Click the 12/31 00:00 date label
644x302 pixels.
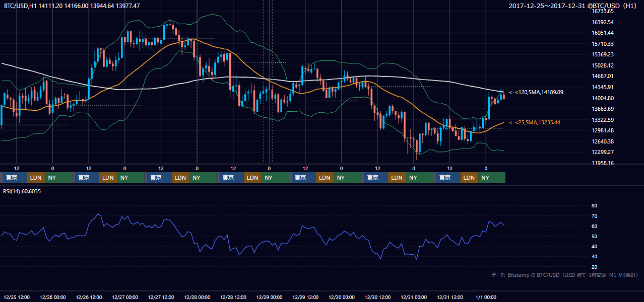pos(414,297)
